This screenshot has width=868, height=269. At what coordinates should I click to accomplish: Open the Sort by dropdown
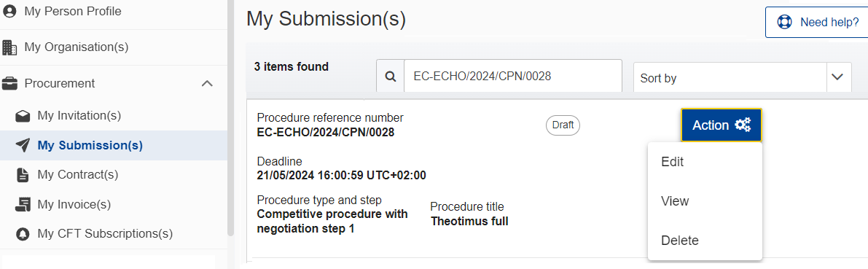pyautogui.click(x=743, y=77)
